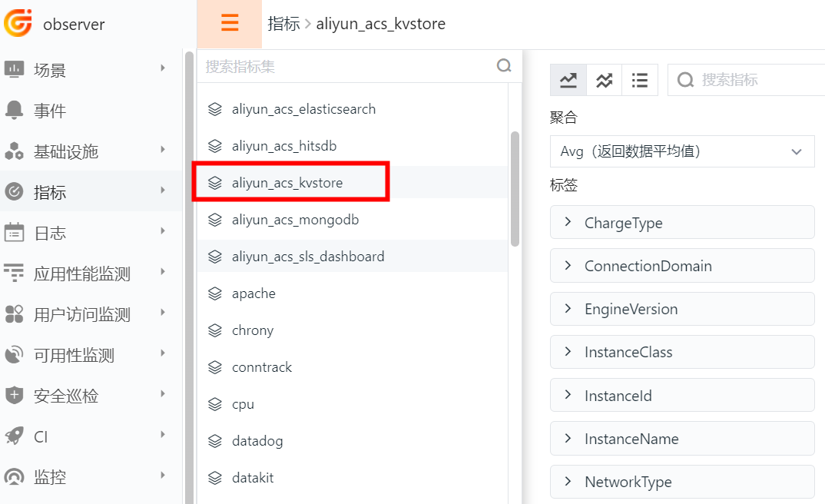This screenshot has height=504, width=825.
Task: Select the aliyun_acs_elasticsearch metric set
Action: click(353, 109)
